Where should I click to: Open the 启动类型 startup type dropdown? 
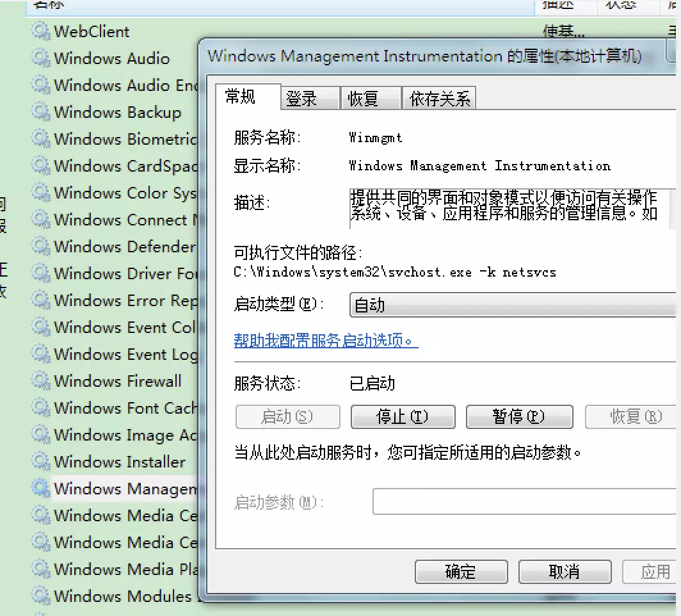pos(513,305)
